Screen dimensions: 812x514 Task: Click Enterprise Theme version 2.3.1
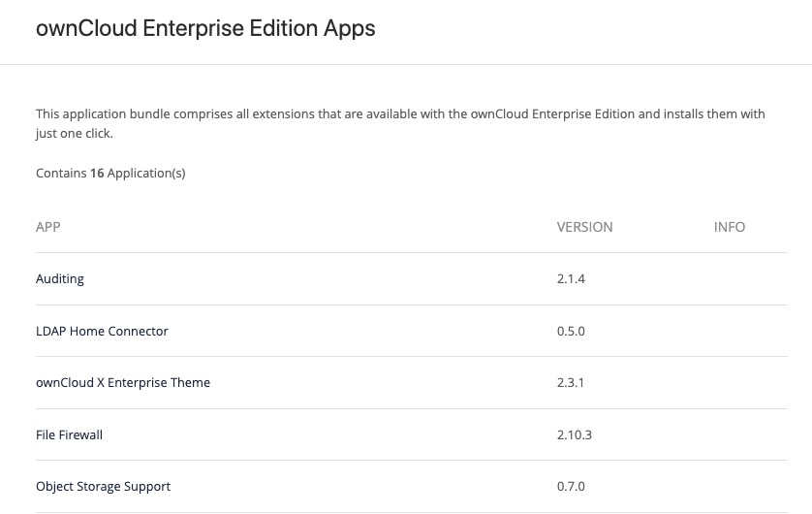click(x=570, y=383)
